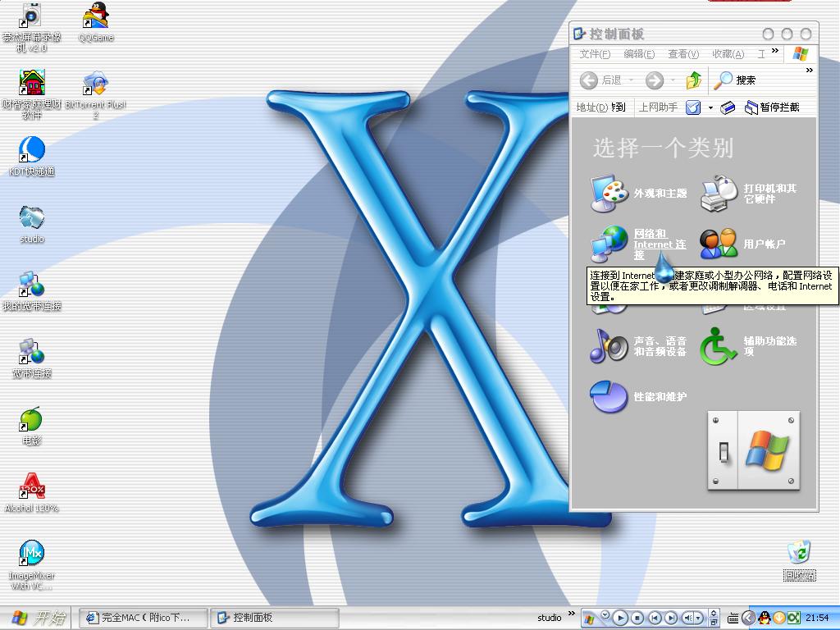Expand the hidden menu items chevron
Viewport: 840px width, 630px height.
(x=774, y=51)
